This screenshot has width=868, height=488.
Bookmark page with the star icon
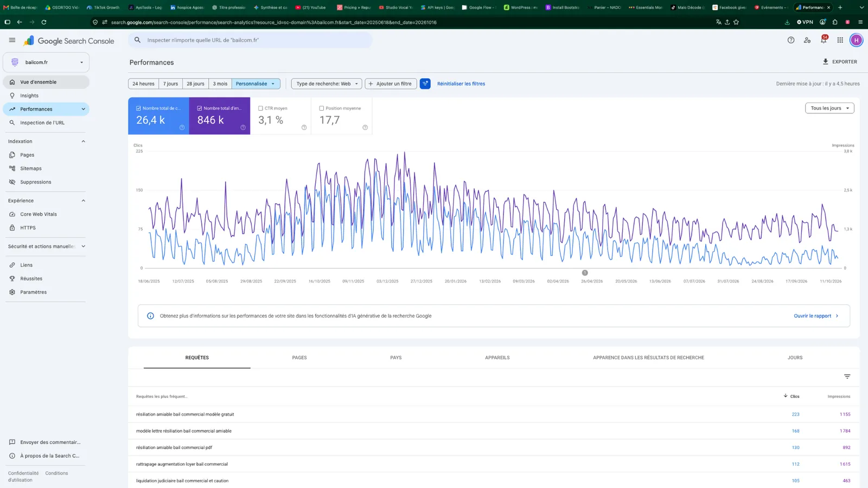pyautogui.click(x=736, y=22)
